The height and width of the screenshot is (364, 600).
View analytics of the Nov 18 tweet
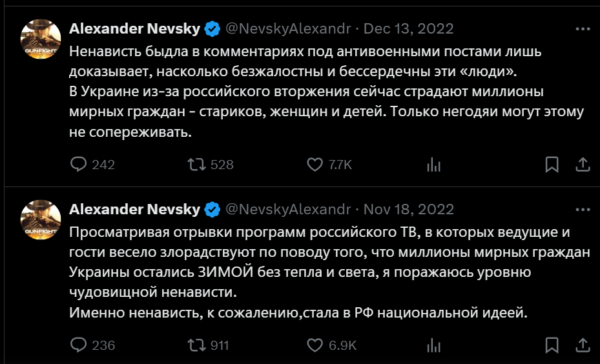pyautogui.click(x=433, y=345)
